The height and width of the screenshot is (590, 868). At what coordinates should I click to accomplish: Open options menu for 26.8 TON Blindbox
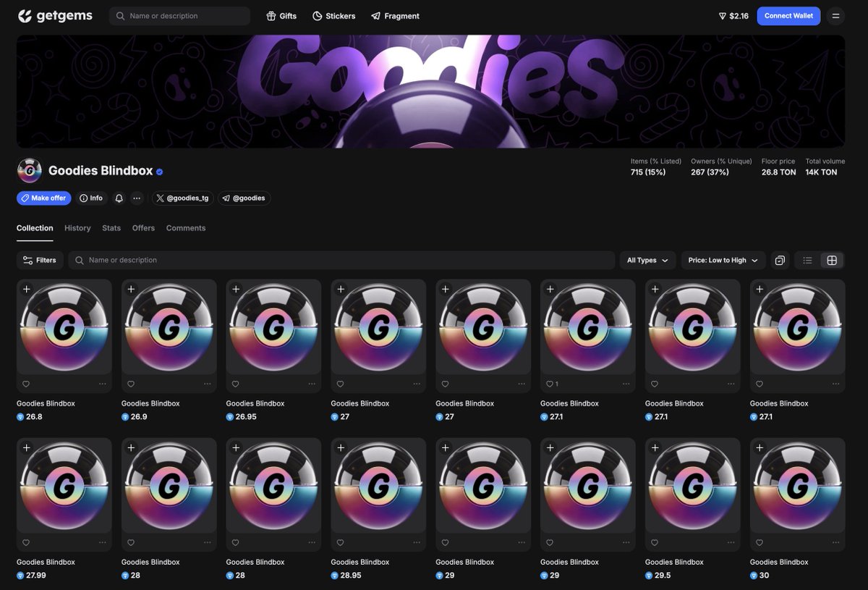(103, 384)
